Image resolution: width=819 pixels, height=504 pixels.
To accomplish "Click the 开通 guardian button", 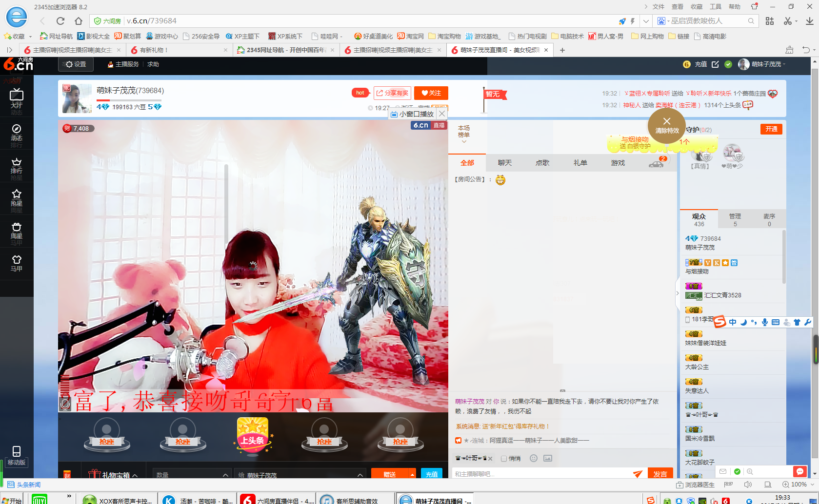I will pos(771,129).
